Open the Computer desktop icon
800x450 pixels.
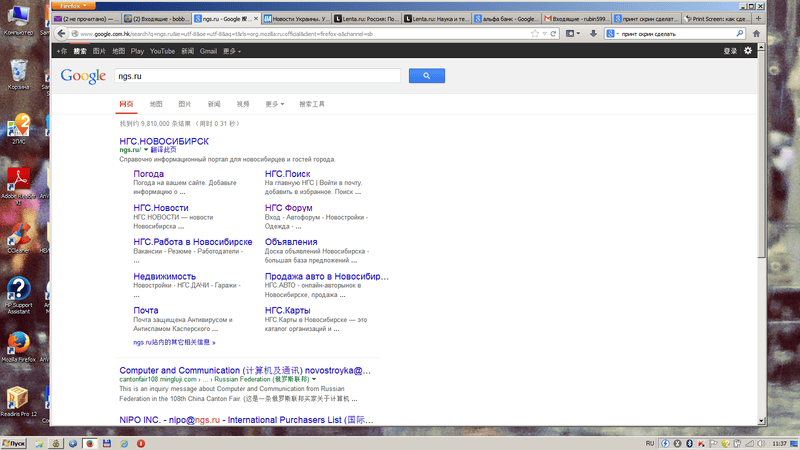pos(18,20)
